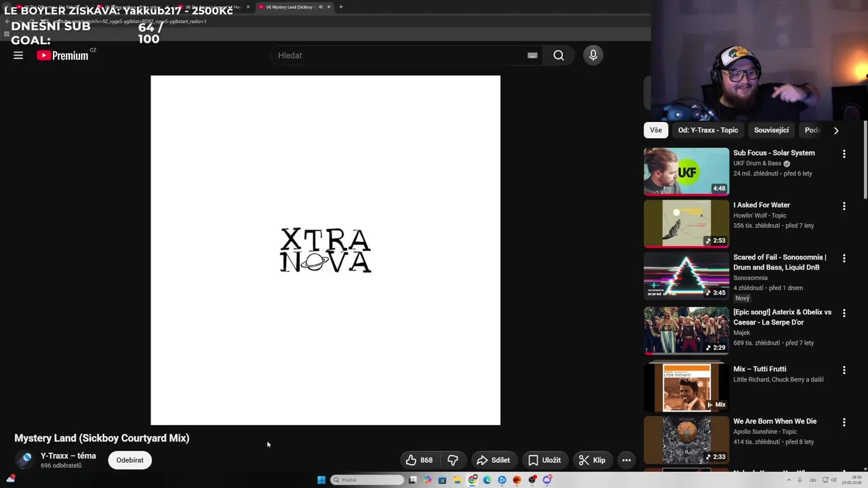Open options menu for Mix – Tutti Frutti

point(844,370)
